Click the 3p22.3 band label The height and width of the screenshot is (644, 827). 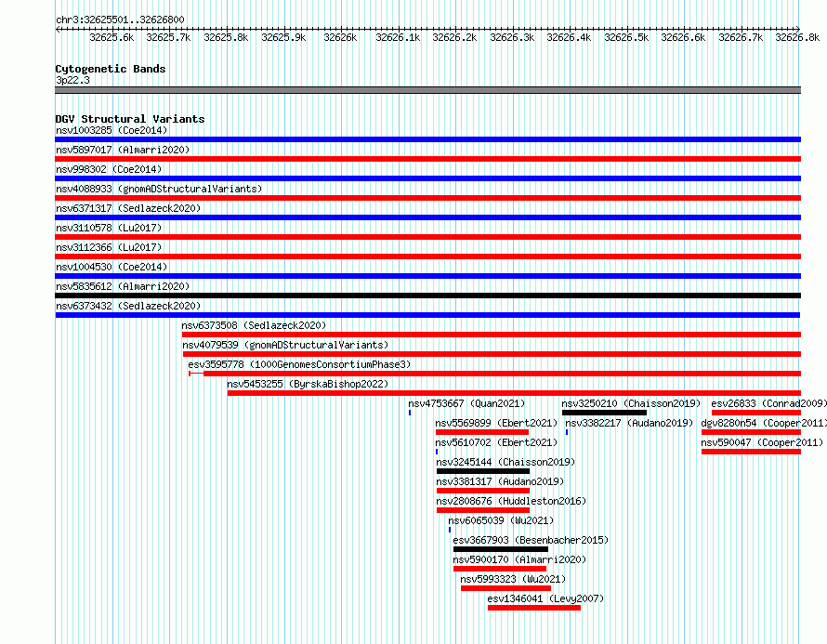coord(72,80)
